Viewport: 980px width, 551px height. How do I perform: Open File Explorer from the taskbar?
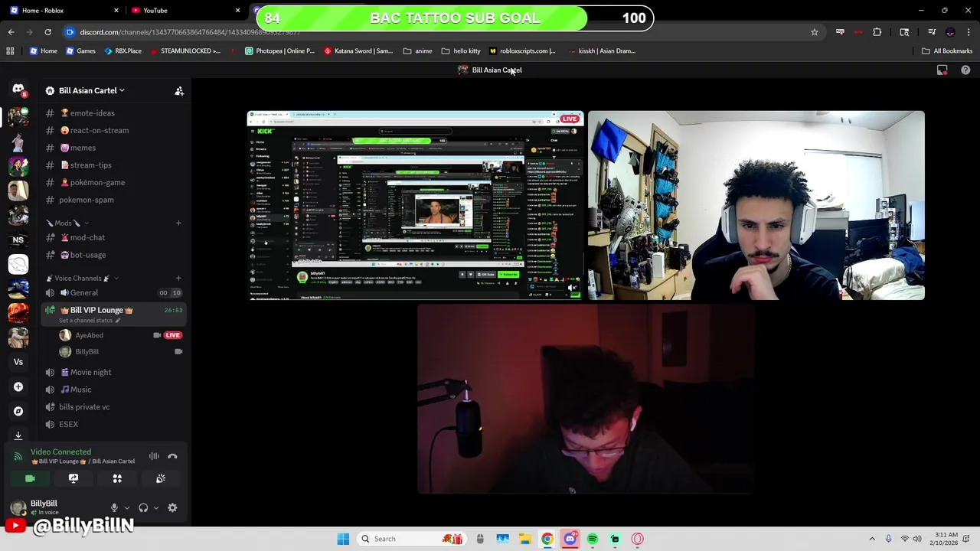[525, 539]
